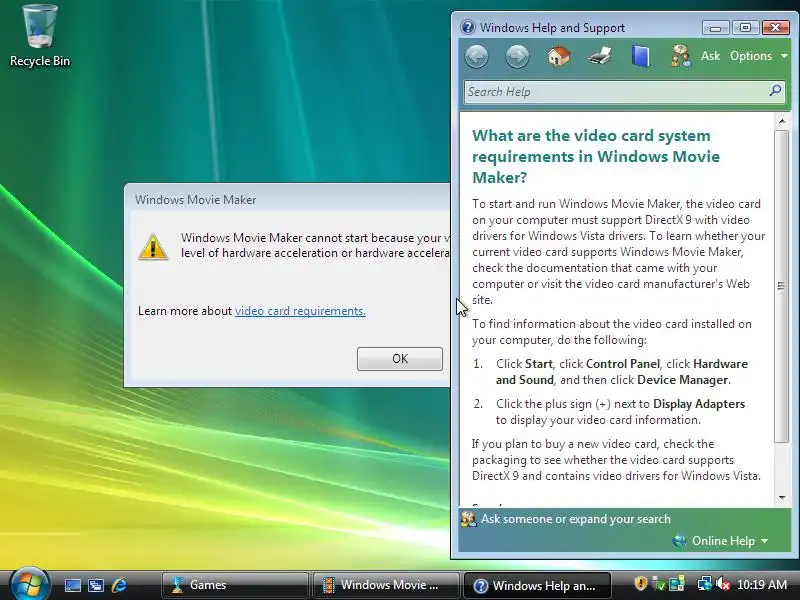Open the network status tray icon
800x600 pixels.
point(705,584)
